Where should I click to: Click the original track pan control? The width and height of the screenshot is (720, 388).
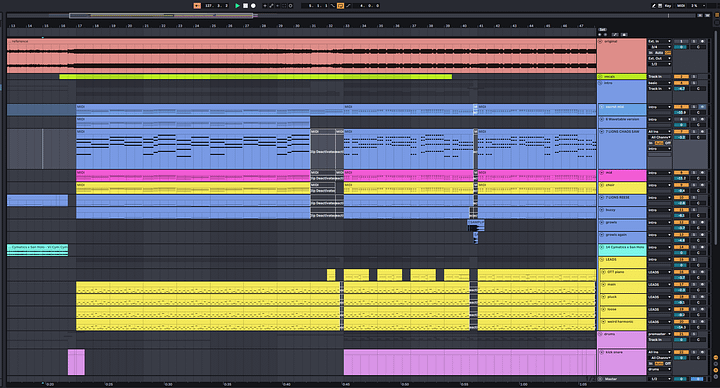point(698,47)
